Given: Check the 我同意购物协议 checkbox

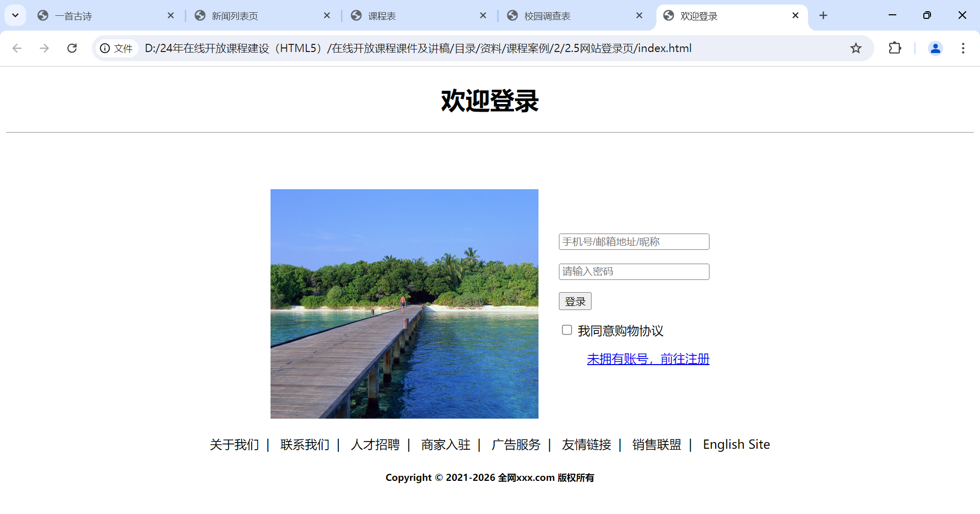Looking at the screenshot, I should point(567,330).
